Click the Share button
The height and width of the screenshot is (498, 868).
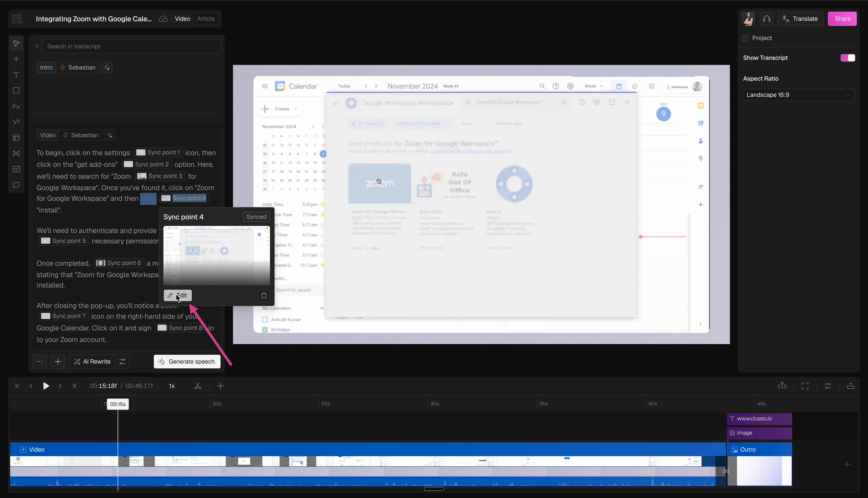pos(842,19)
